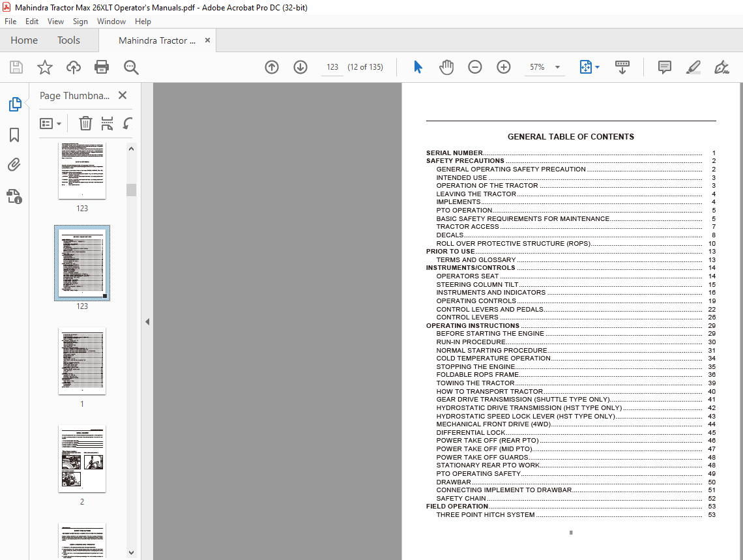Add a comment sticky note
Screen dimensions: 743x560
point(665,67)
